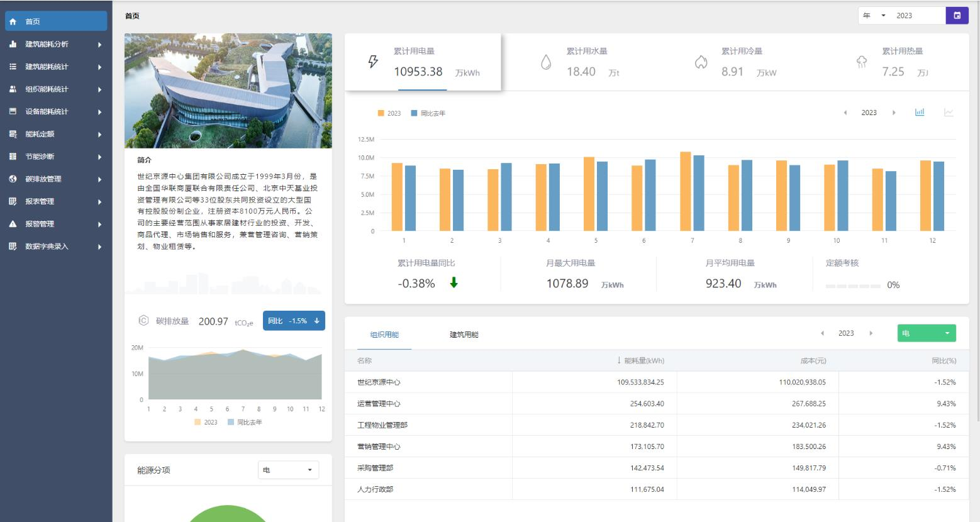Click the 建筑能耗统计 list icon
Screen dimensions: 980x522
coord(13,67)
